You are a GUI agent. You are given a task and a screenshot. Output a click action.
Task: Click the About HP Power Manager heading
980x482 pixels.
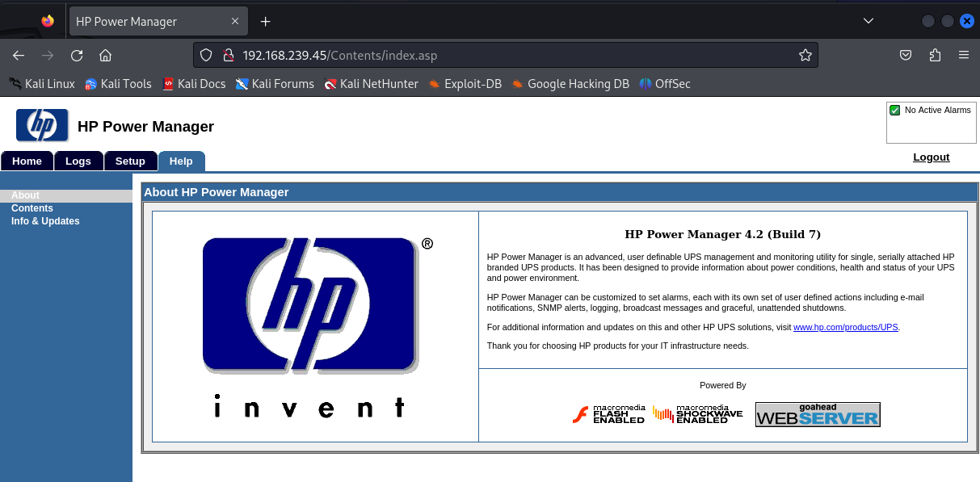coord(216,192)
